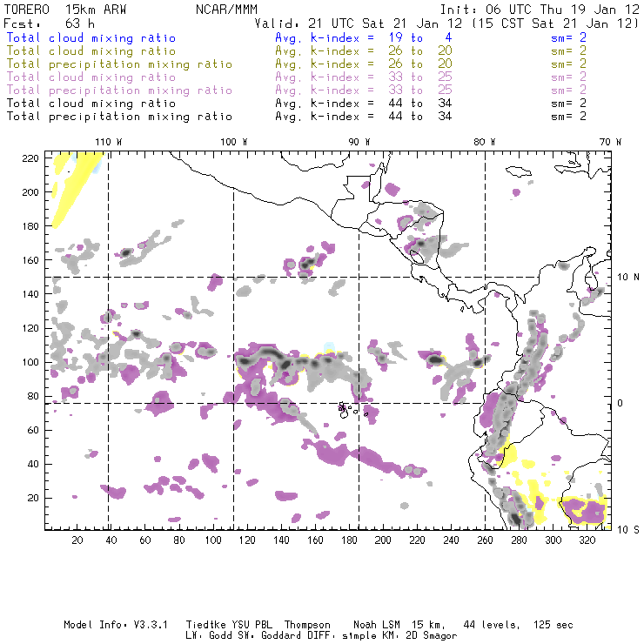Select the 'Tiedtke' scheme label
The image size is (644, 644).
206,625
